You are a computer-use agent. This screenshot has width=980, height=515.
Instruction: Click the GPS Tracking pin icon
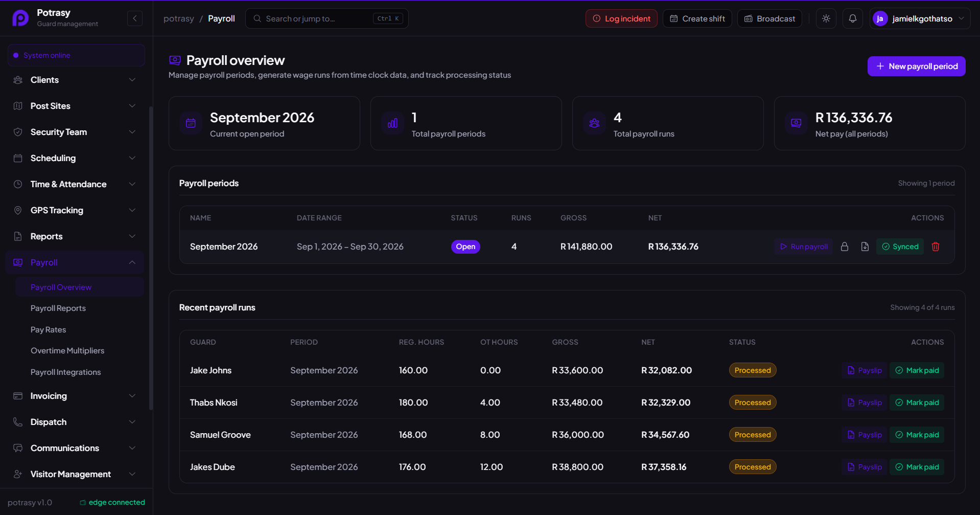click(18, 210)
